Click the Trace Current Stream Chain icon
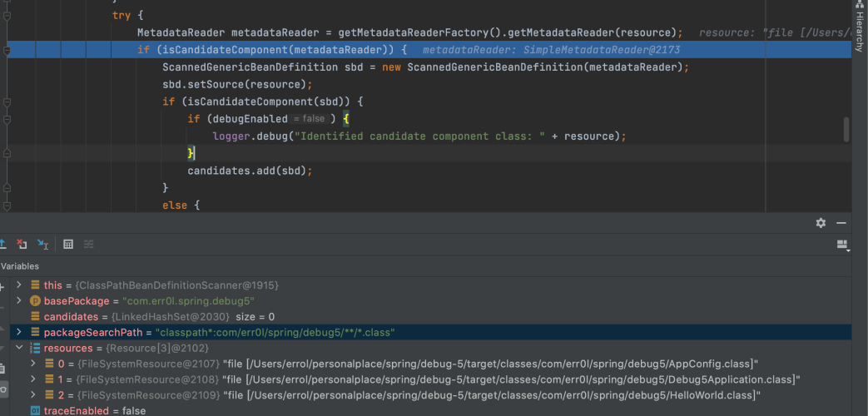This screenshot has width=868, height=416. click(88, 245)
